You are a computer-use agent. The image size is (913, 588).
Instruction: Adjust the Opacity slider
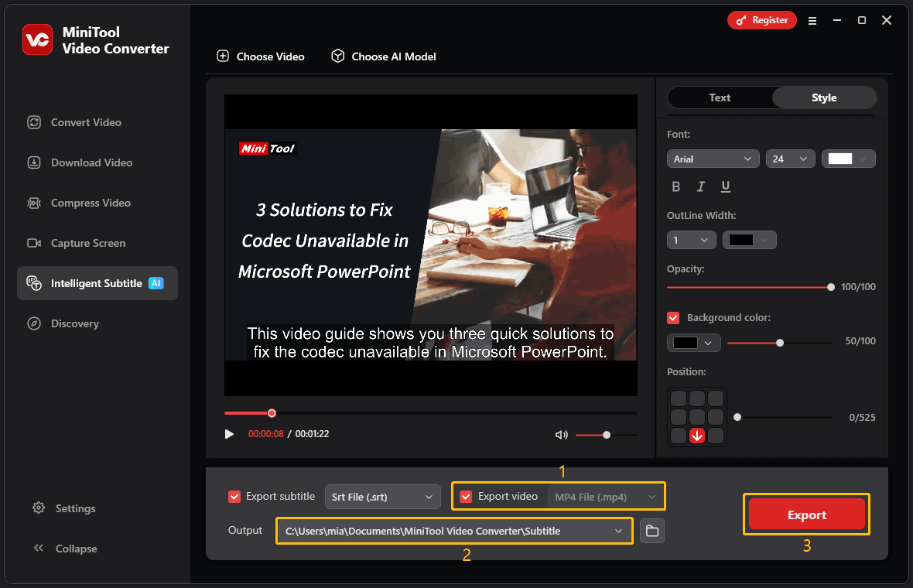click(x=831, y=287)
